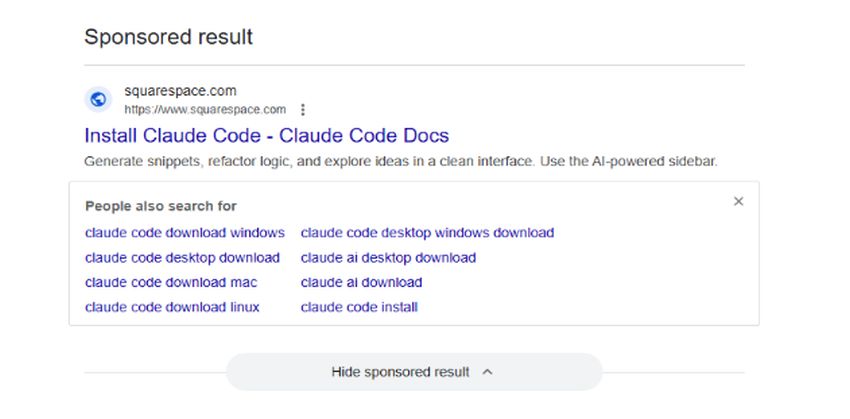Image resolution: width=850 pixels, height=419 pixels.
Task: Search claude code download windows
Action: (185, 233)
